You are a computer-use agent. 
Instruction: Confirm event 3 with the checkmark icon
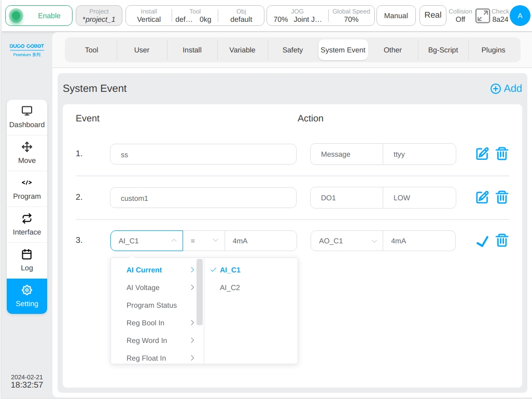click(x=482, y=241)
